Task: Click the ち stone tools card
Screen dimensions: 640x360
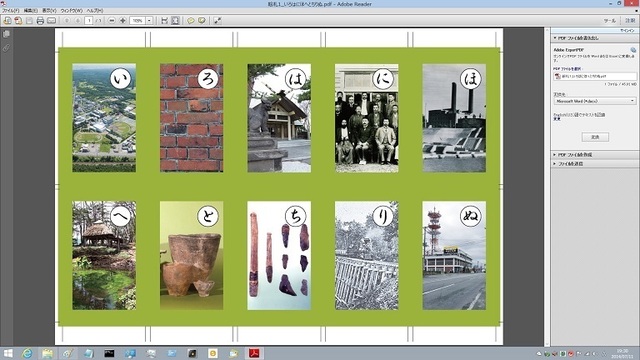Action: tap(279, 255)
